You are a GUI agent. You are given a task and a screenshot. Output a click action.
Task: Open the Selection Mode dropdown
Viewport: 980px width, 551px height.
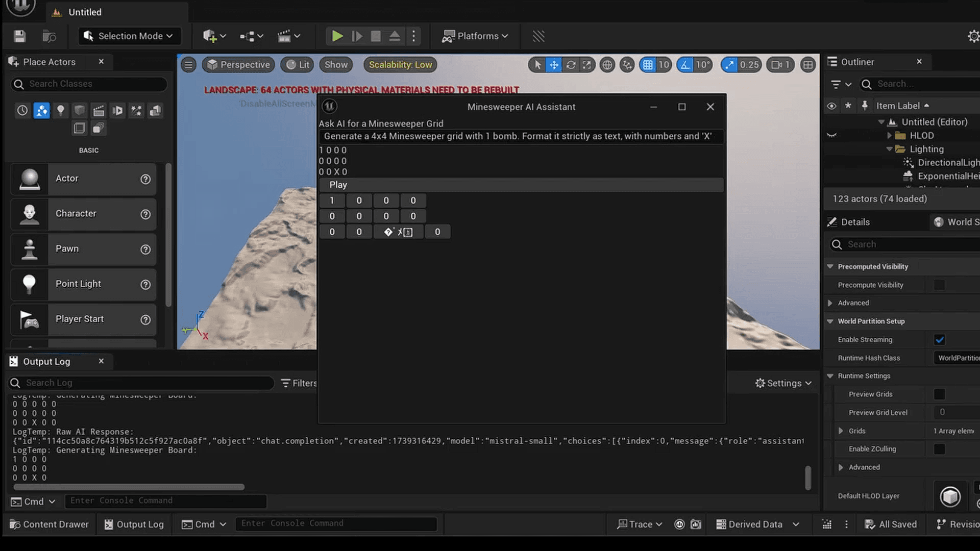pos(130,36)
